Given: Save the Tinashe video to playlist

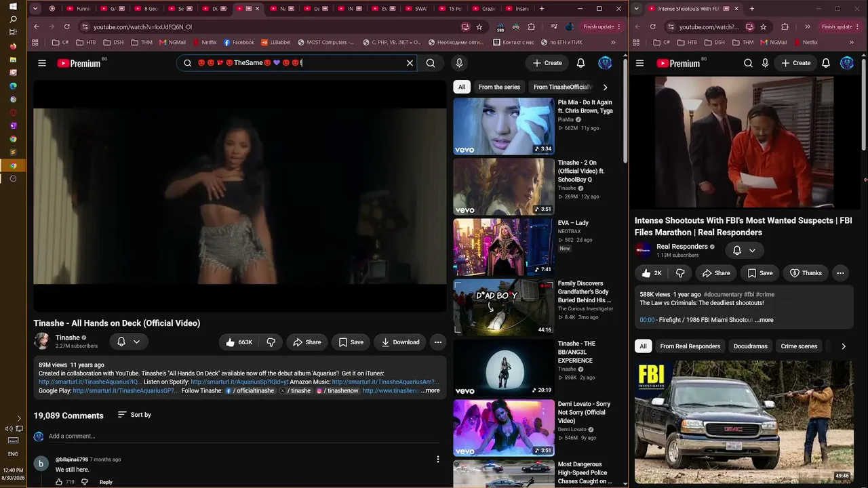Looking at the screenshot, I should tap(351, 342).
